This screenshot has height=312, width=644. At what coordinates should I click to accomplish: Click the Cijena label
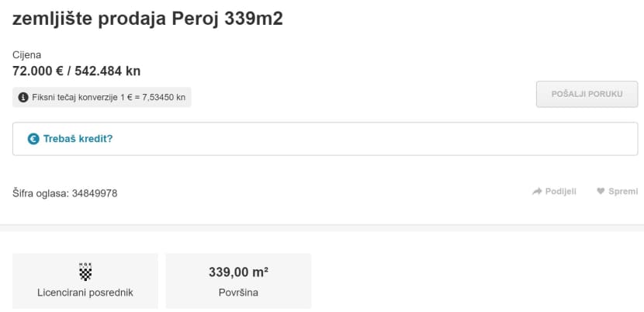26,55
